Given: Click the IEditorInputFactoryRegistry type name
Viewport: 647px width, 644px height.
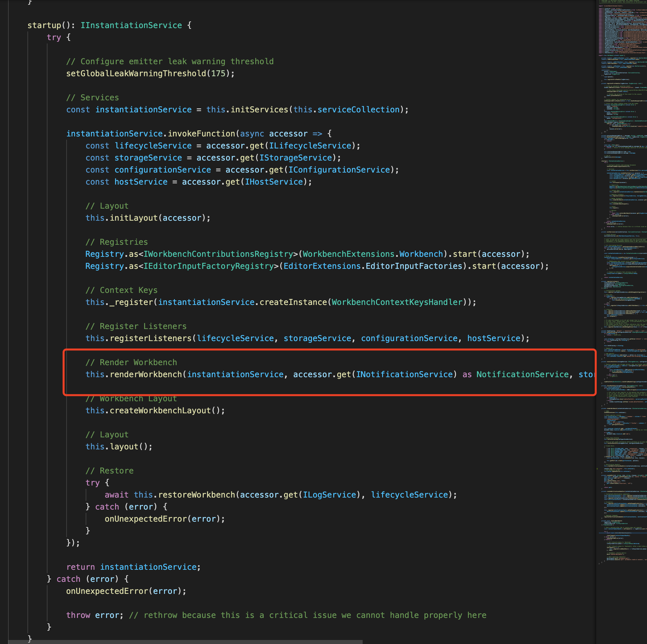Looking at the screenshot, I should [209, 266].
